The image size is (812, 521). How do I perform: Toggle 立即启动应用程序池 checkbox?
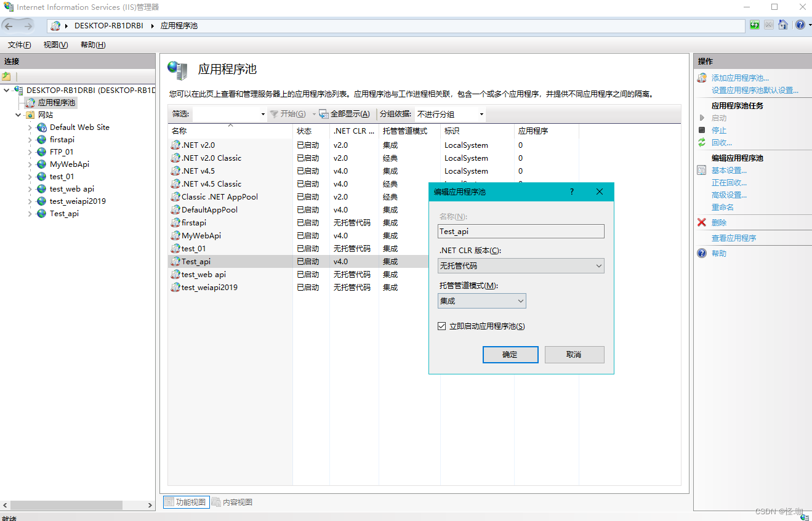[x=441, y=326]
